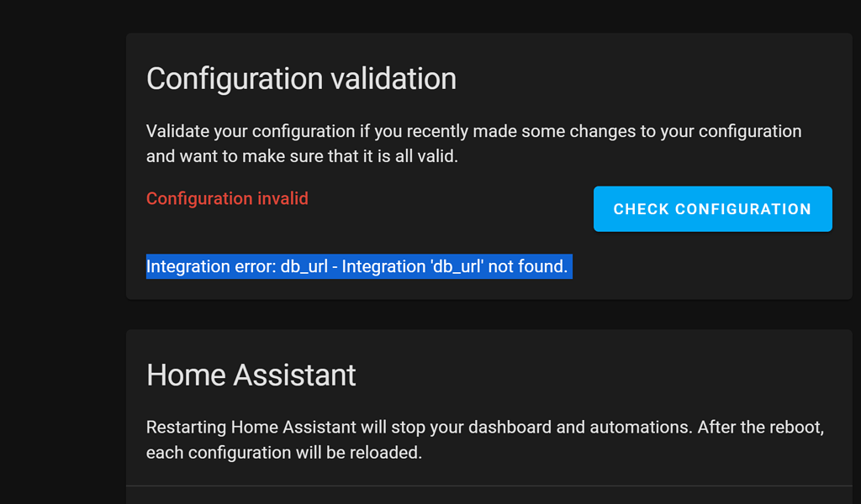Screen dimensions: 861x504
Task: Click the restart warning description text
Action: 483,439
